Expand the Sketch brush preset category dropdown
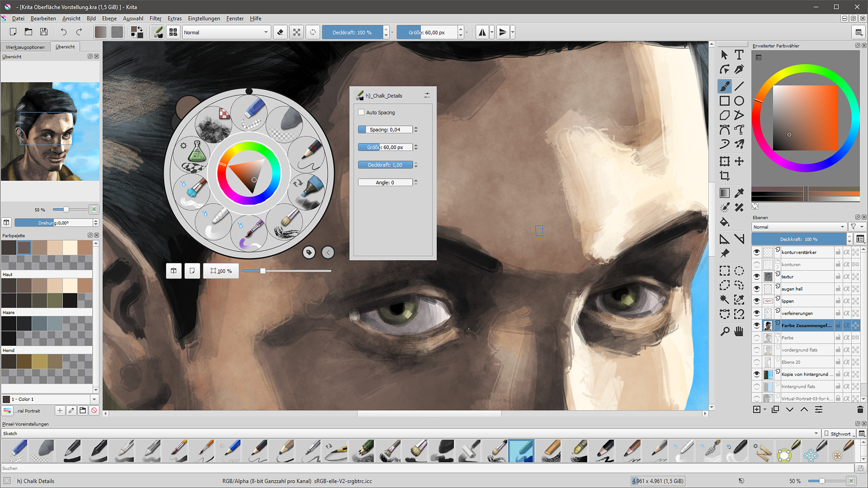This screenshot has height=488, width=868. (x=816, y=434)
